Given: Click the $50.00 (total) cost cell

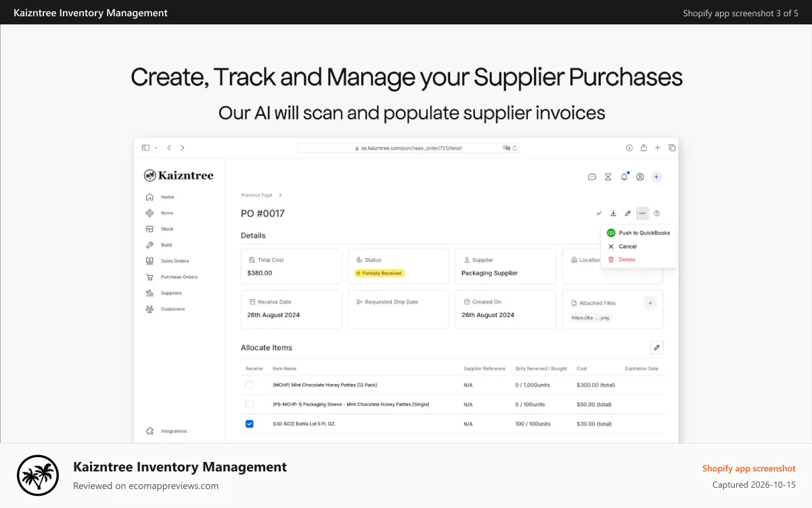Looking at the screenshot, I should click(x=594, y=404).
